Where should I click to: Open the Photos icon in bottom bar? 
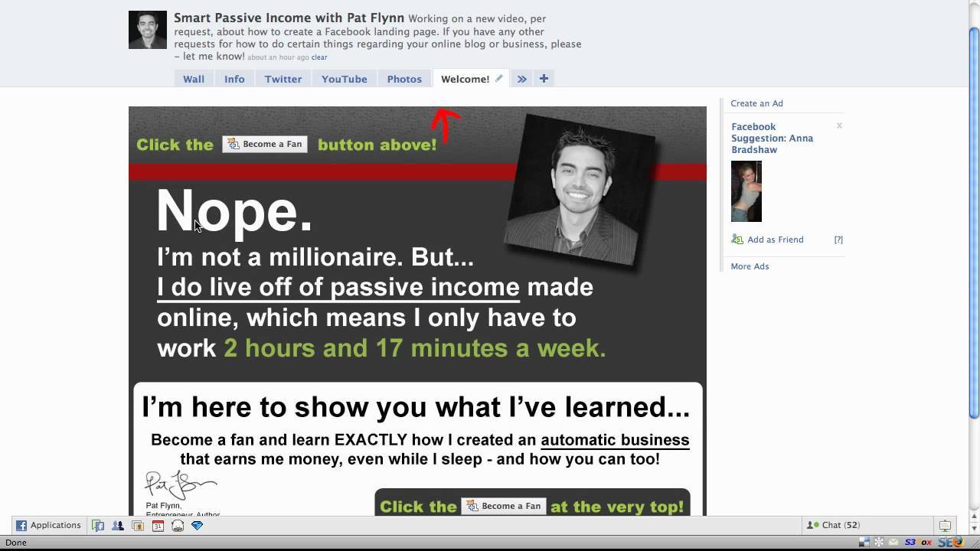[x=138, y=526]
